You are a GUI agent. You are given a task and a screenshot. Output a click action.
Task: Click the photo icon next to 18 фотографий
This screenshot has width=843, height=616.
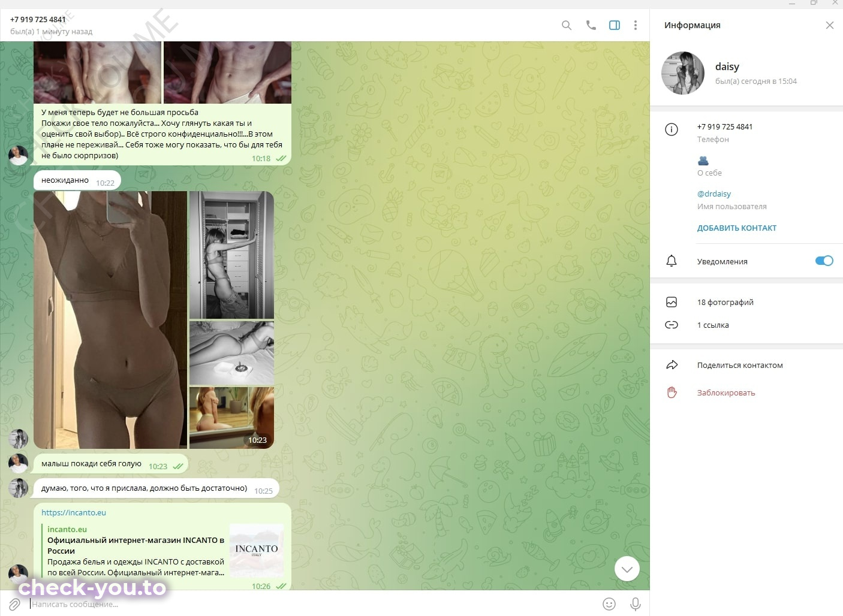[672, 302]
